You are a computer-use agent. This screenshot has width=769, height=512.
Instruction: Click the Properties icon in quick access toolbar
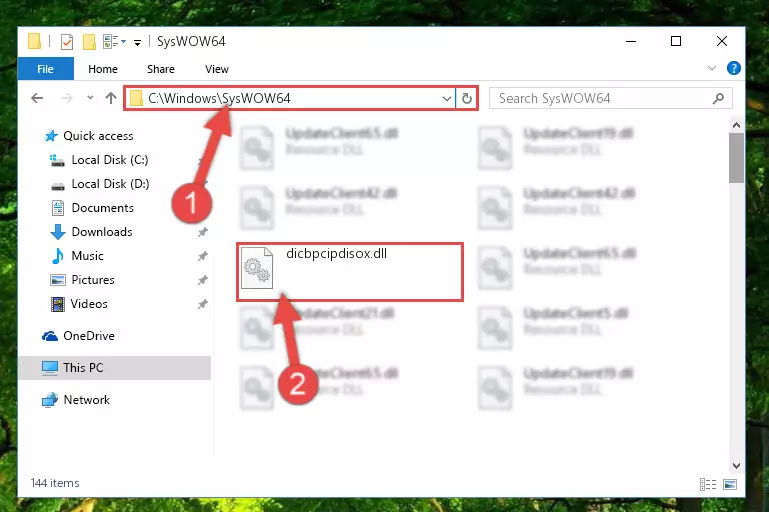click(x=67, y=42)
